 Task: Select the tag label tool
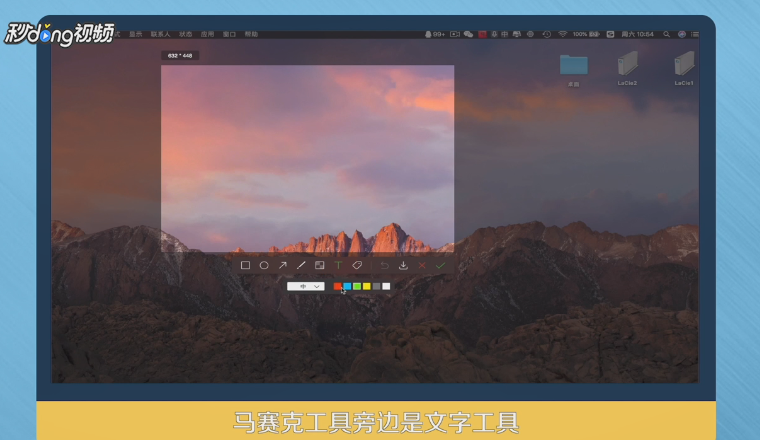(357, 265)
